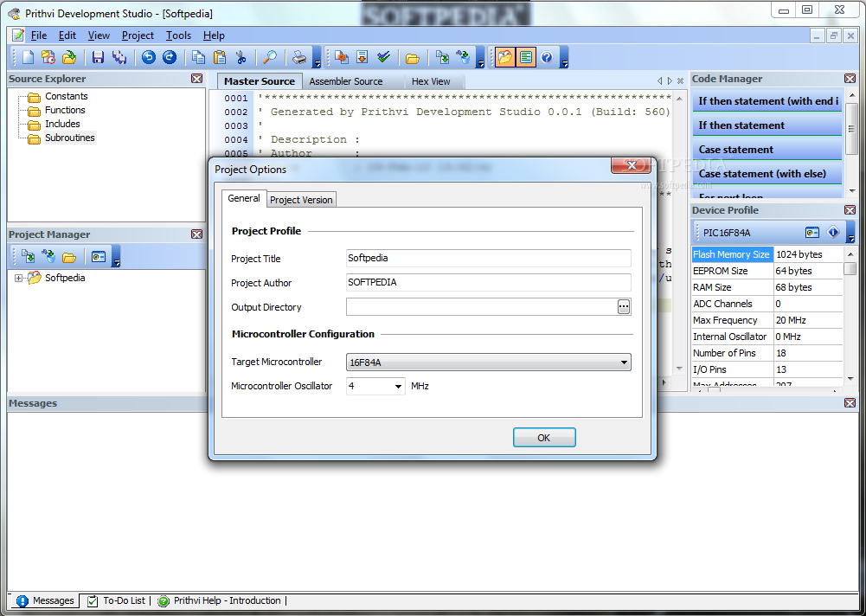
Task: Open the Project menu
Action: [x=138, y=35]
